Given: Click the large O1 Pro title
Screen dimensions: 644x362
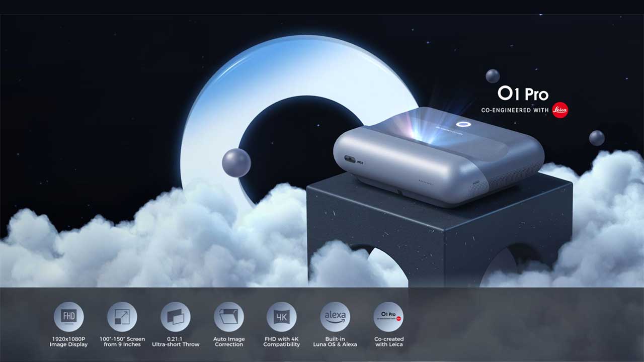Looking at the screenshot, I should coord(523,94).
